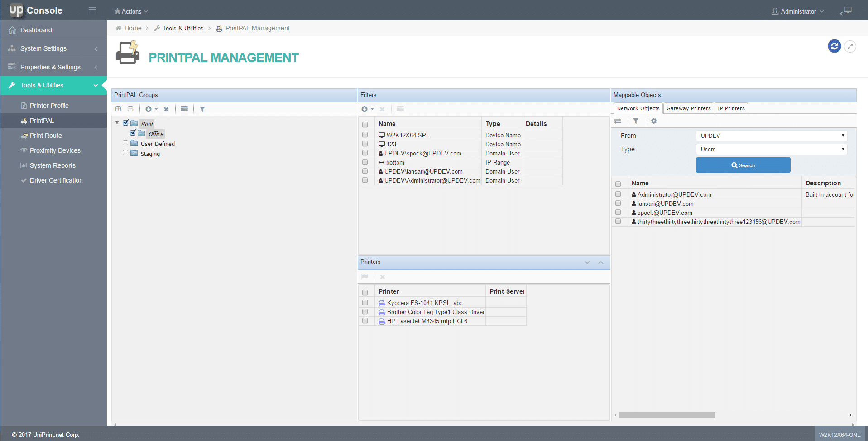The width and height of the screenshot is (868, 441).
Task: Expand Properties & Settings sidebar menu
Action: coord(53,67)
